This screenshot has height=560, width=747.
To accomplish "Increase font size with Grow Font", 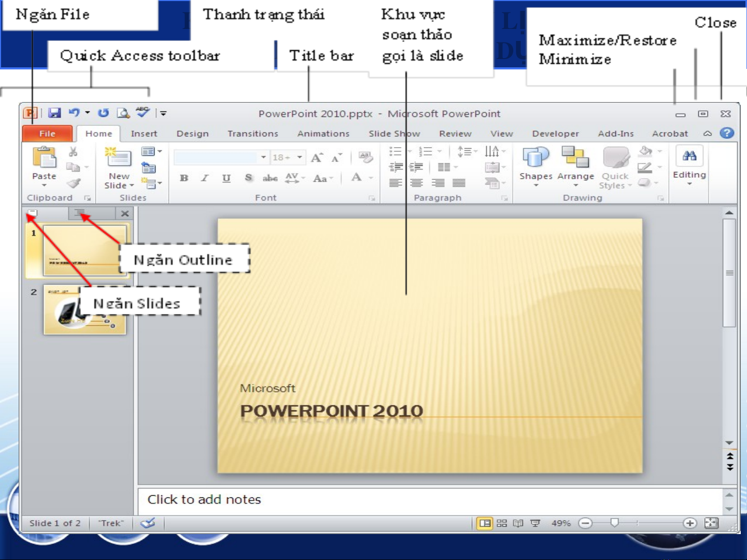I will [x=317, y=157].
